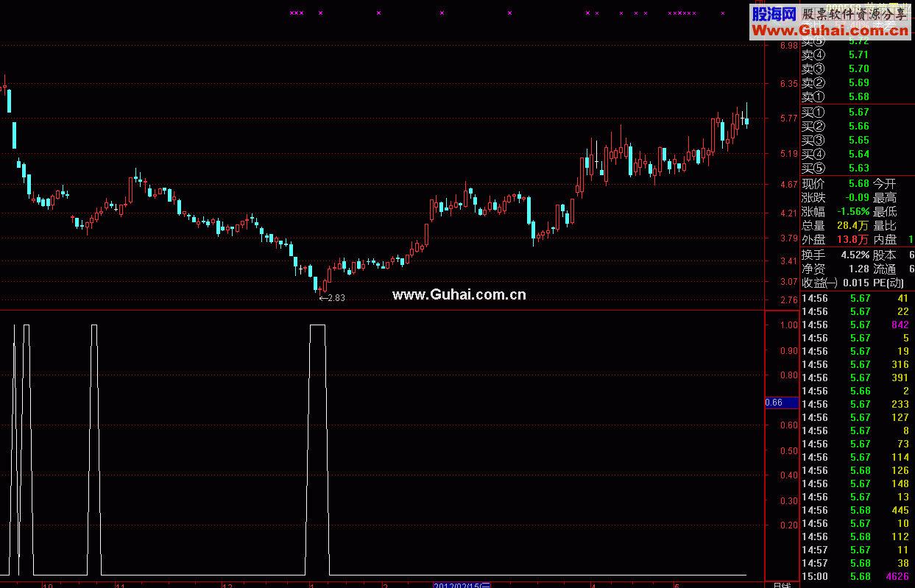Click the 1.00 indicator axis label

point(788,325)
